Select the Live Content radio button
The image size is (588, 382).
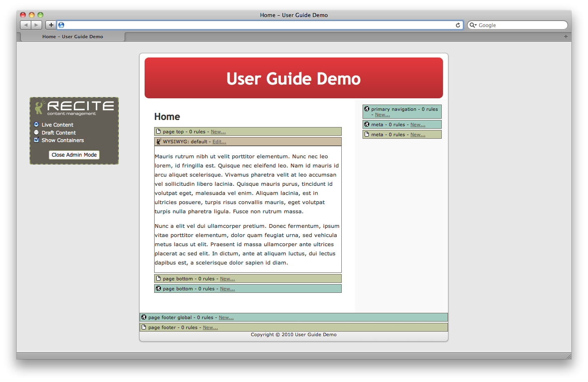pyautogui.click(x=36, y=125)
